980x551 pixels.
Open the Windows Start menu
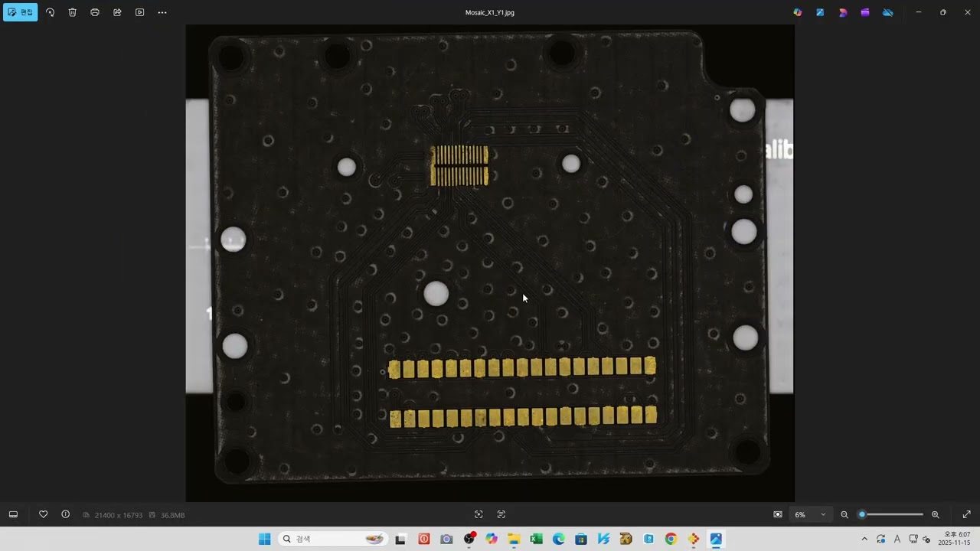[264, 539]
